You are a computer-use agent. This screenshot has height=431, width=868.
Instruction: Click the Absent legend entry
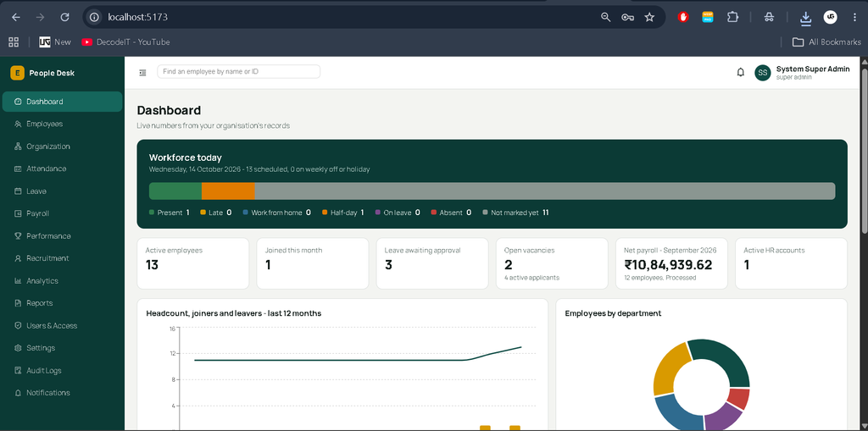coord(451,213)
